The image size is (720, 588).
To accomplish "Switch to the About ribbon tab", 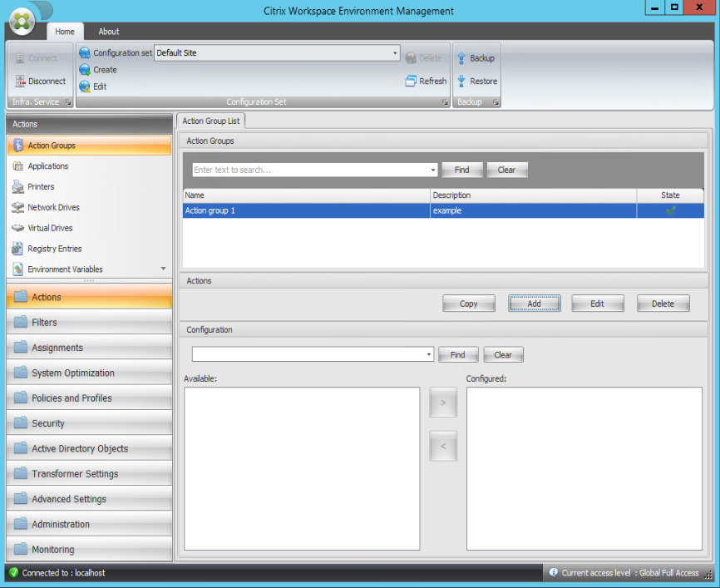I will tap(109, 32).
